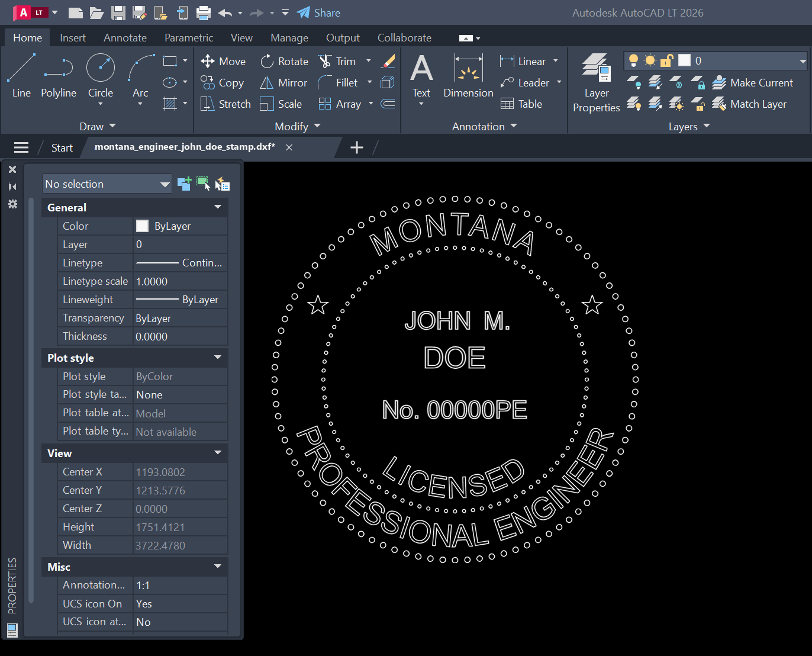The image size is (812, 656).
Task: Switch to the Start tab
Action: pos(62,147)
